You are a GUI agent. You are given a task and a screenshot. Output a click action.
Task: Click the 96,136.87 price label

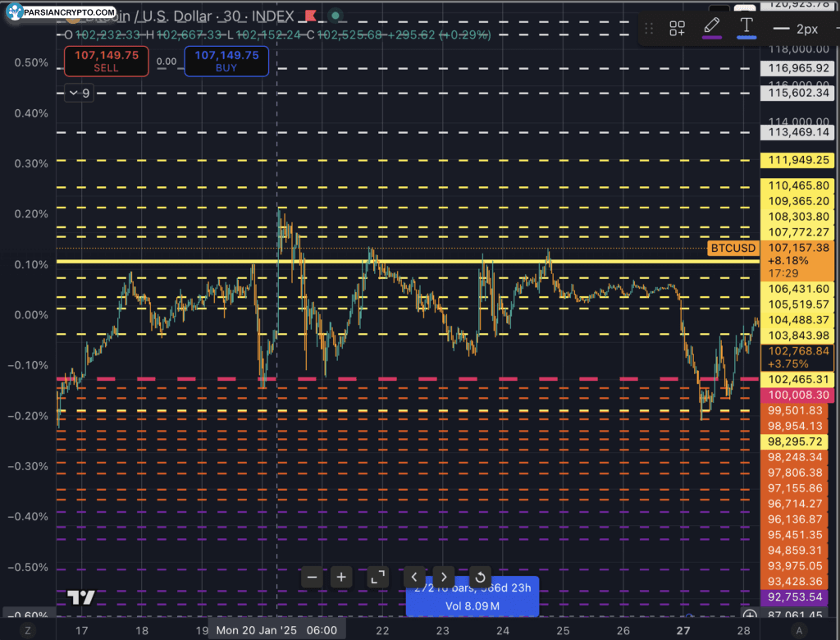coord(794,519)
